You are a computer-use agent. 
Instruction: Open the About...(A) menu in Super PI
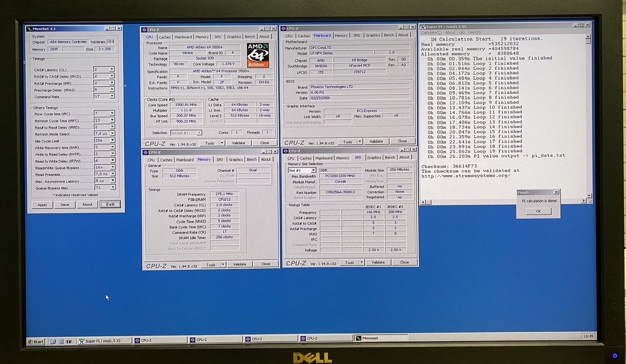pyautogui.click(x=455, y=32)
